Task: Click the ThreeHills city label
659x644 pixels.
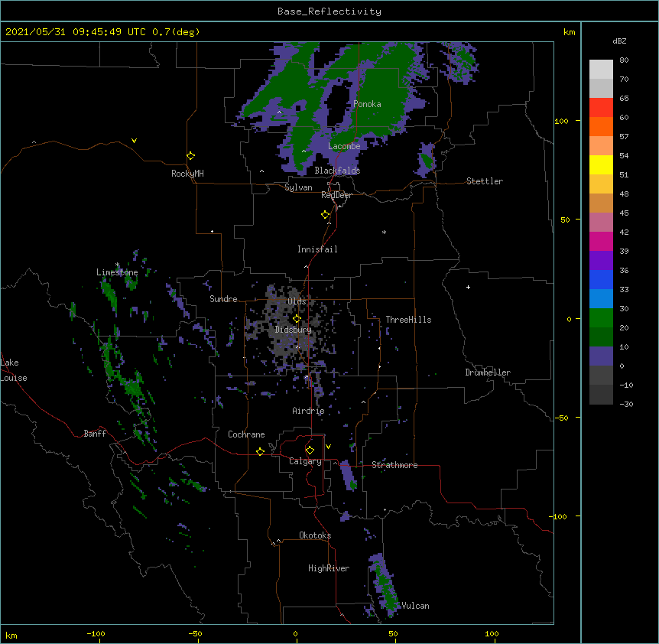Action: [408, 320]
